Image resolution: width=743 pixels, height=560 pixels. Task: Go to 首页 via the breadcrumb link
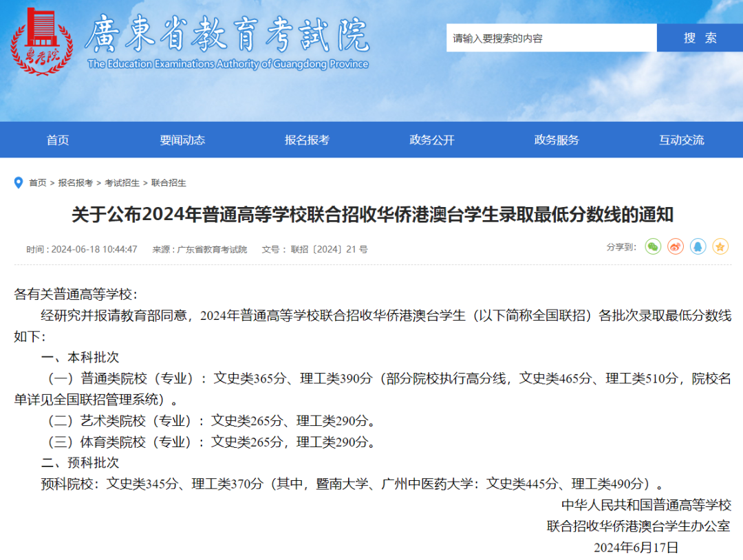click(x=38, y=183)
